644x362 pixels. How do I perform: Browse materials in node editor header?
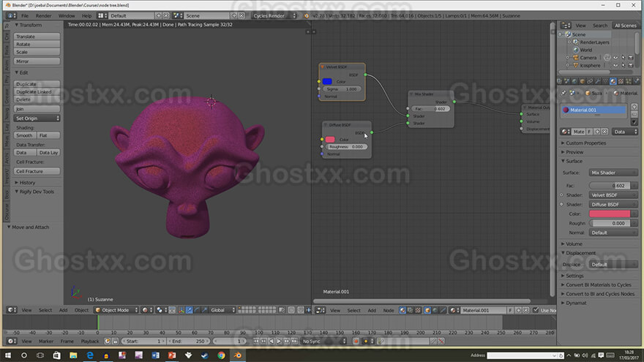454,310
